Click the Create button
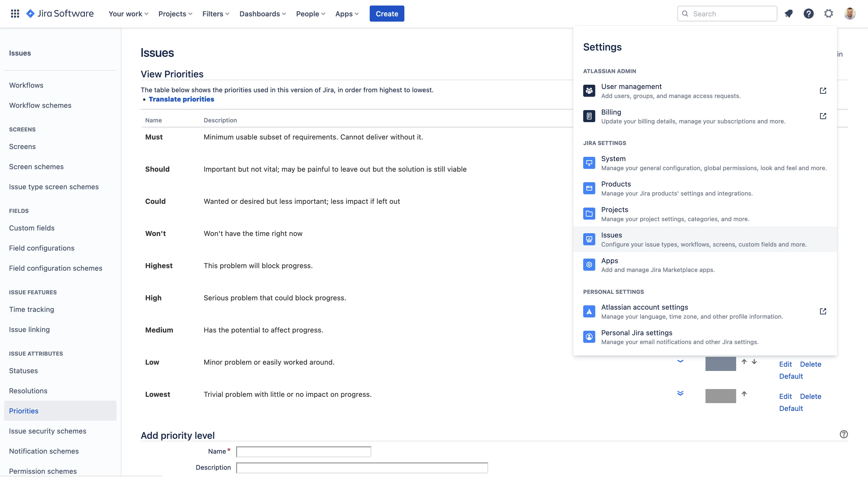This screenshot has height=477, width=868. [387, 14]
